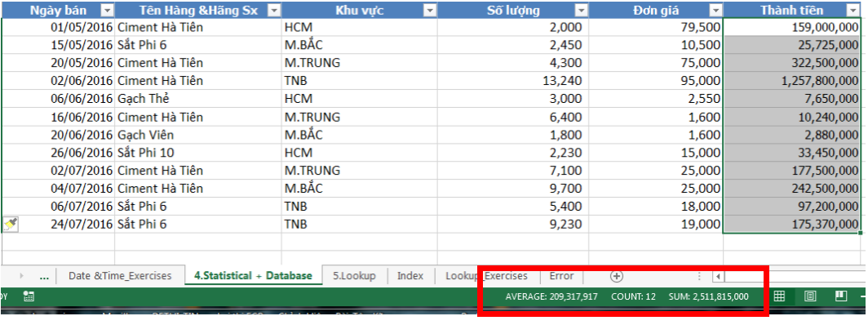Select the total cell 322,500,000
The height and width of the screenshot is (325, 868).
pos(792,63)
